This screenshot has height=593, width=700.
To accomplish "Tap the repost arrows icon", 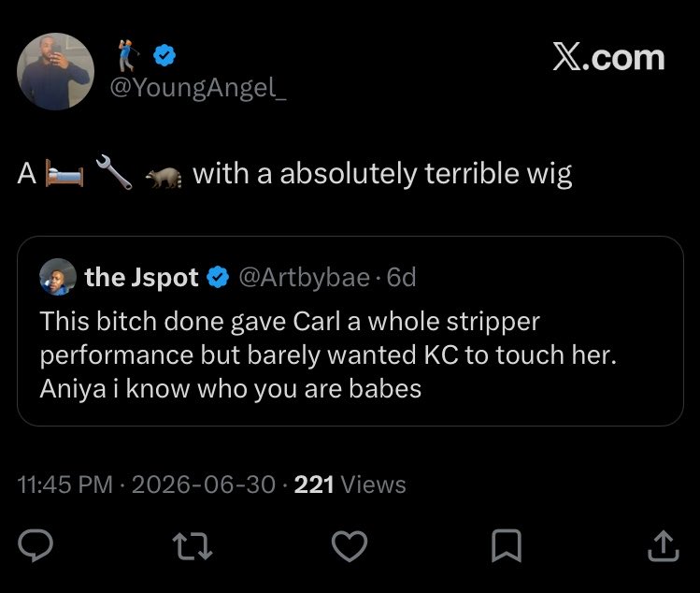I will coord(193,545).
